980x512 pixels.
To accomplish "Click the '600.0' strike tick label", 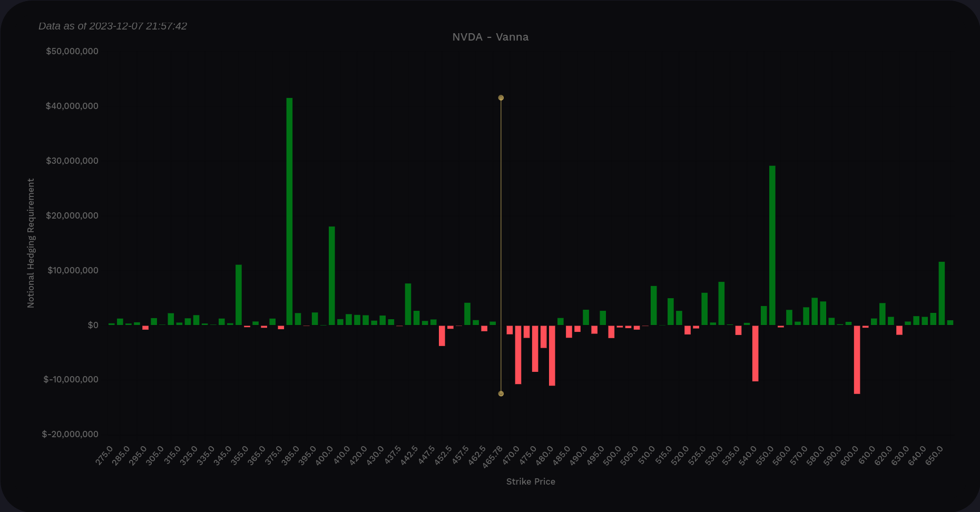I will [849, 456].
